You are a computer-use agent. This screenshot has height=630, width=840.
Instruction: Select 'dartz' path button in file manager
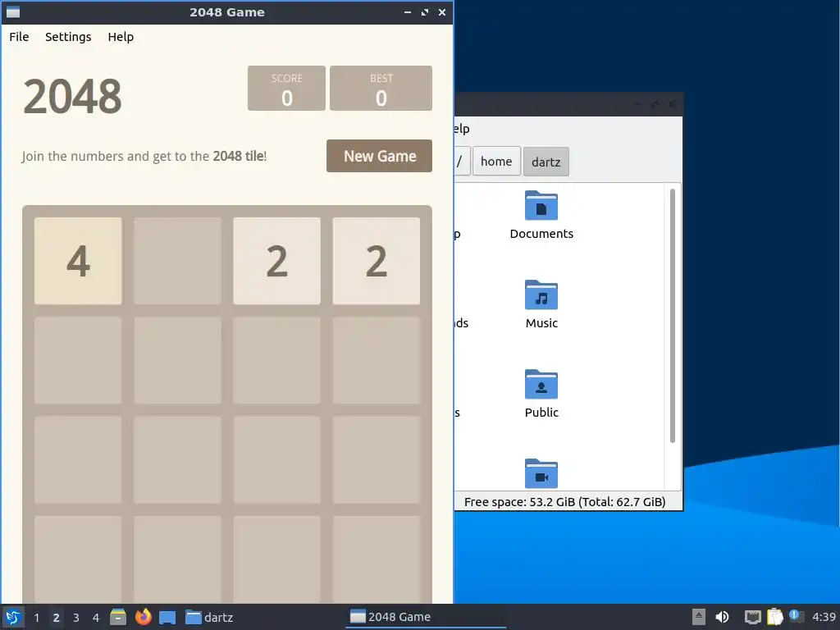click(x=546, y=162)
